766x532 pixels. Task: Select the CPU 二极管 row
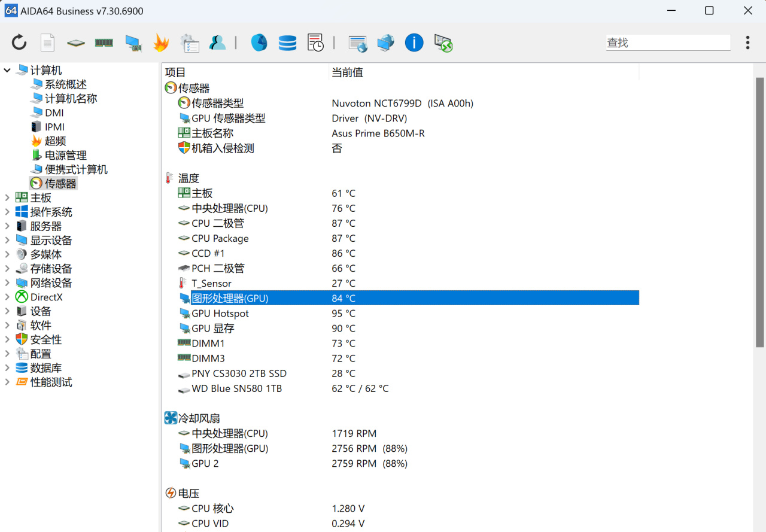click(401, 223)
